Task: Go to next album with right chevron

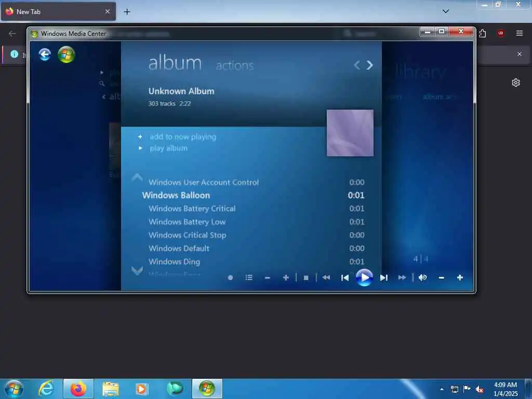Action: click(370, 65)
